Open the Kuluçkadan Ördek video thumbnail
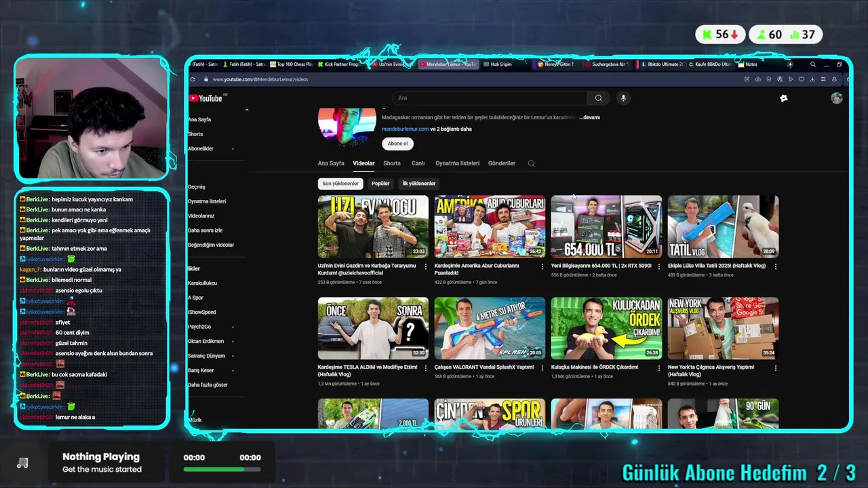Screen dimensions: 868x488 (606, 328)
